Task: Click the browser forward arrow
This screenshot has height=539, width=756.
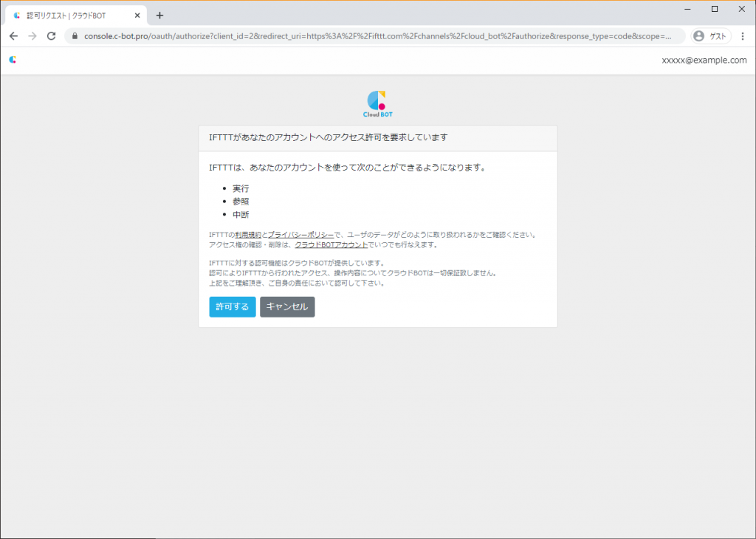Action: pos(32,36)
